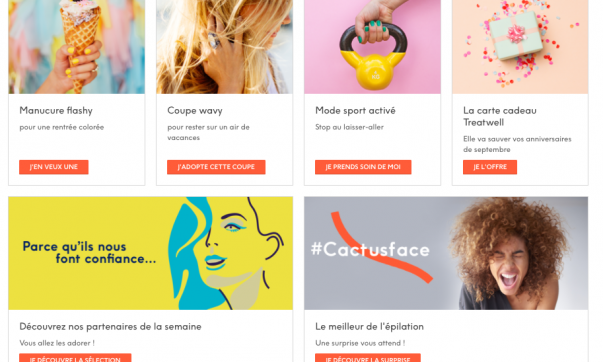This screenshot has width=603, height=362.
Task: Click the 'Manucure flashy' heading
Action: (56, 111)
